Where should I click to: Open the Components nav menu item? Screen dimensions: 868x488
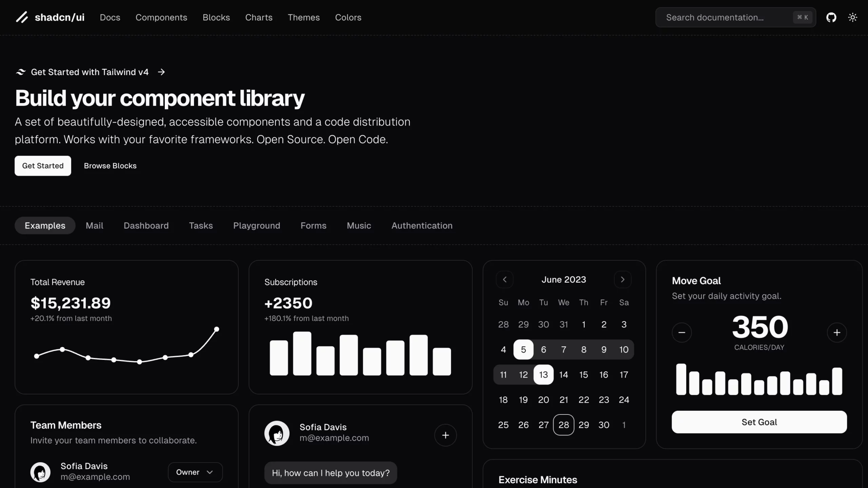[x=161, y=17]
